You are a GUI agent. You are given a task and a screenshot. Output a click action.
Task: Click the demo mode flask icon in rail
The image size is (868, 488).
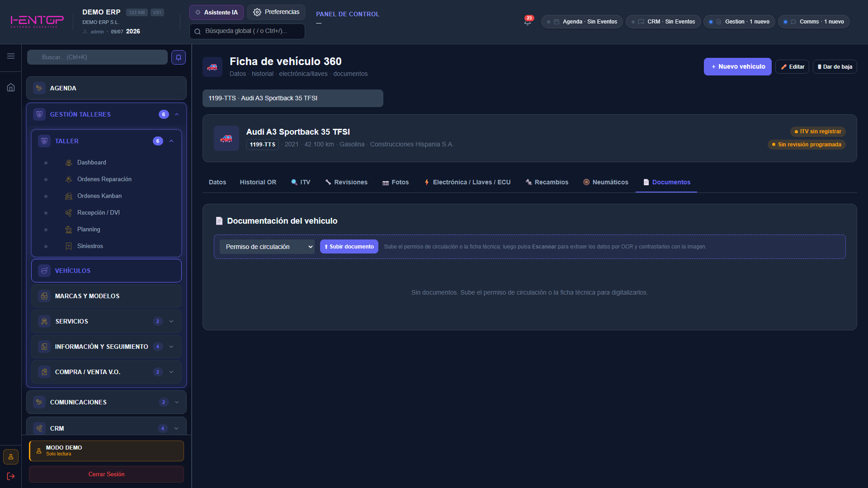[x=11, y=457]
